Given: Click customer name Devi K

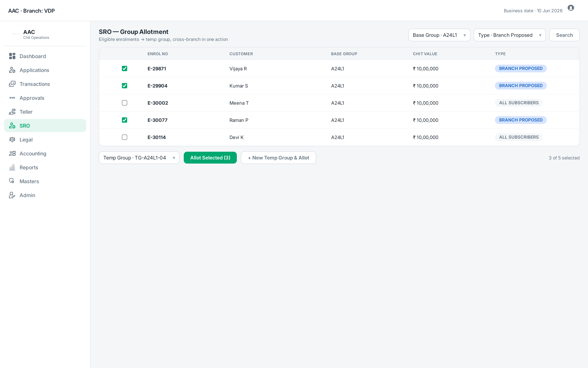Looking at the screenshot, I should tap(236, 137).
